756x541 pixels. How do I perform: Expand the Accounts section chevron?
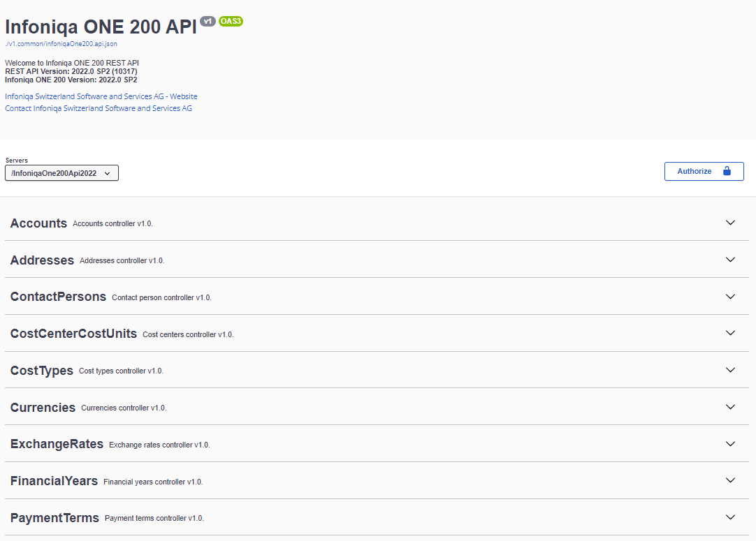click(730, 223)
